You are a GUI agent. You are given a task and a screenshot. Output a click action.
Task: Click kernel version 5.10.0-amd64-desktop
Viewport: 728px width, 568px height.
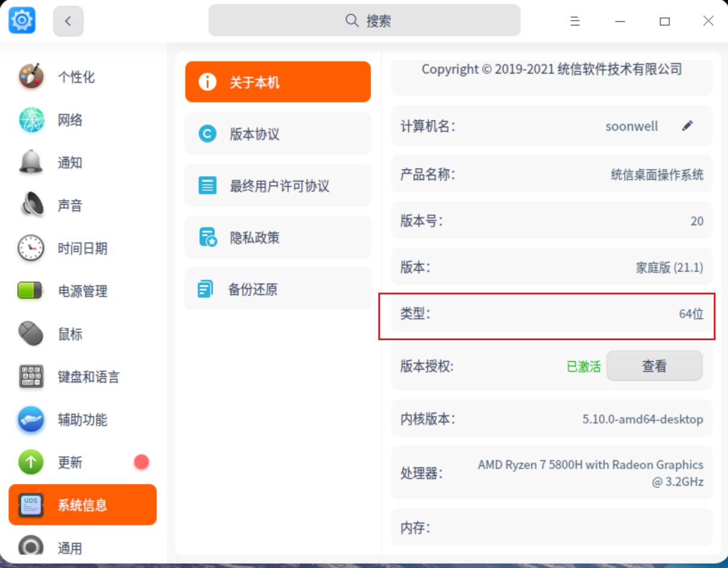point(643,419)
